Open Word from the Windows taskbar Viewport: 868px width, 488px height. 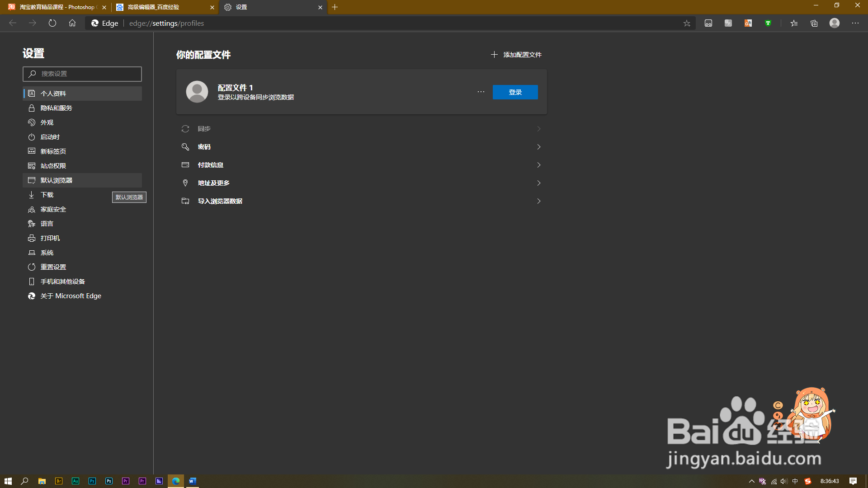(192, 481)
